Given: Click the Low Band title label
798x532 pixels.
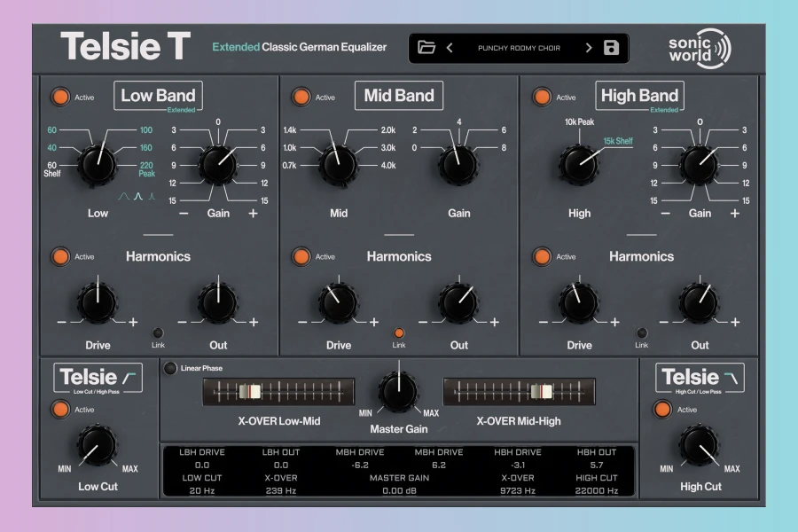Looking at the screenshot, I should coord(158,96).
